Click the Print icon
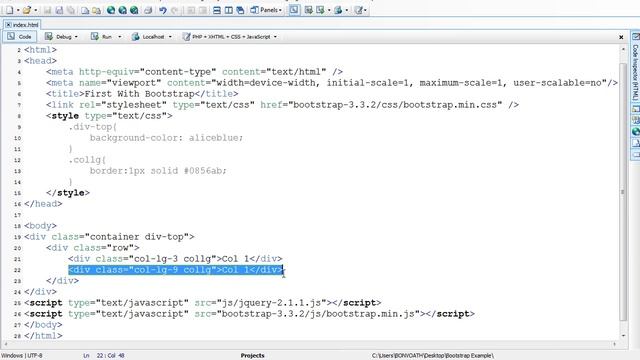The height and width of the screenshot is (360, 640). tap(148, 10)
